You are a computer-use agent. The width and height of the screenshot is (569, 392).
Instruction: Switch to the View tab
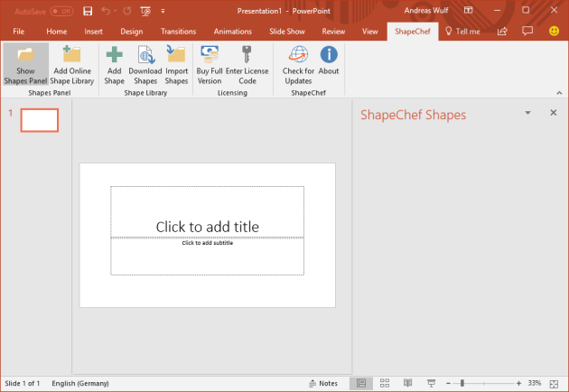coord(369,32)
